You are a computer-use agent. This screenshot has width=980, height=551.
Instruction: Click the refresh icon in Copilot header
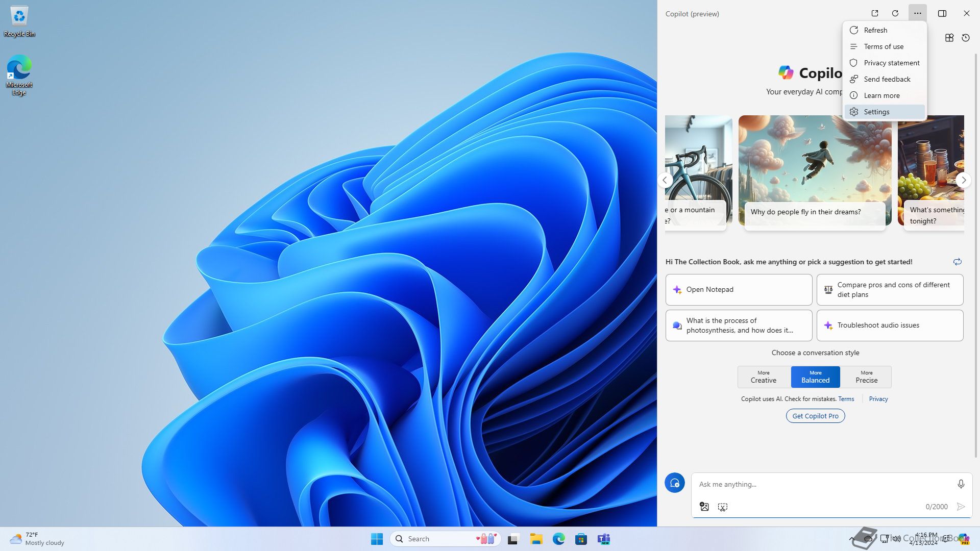click(895, 13)
